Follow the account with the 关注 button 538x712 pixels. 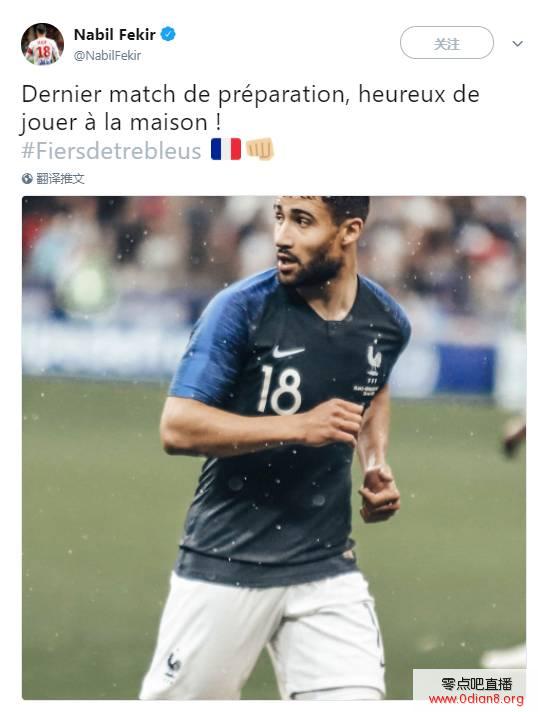click(x=446, y=43)
